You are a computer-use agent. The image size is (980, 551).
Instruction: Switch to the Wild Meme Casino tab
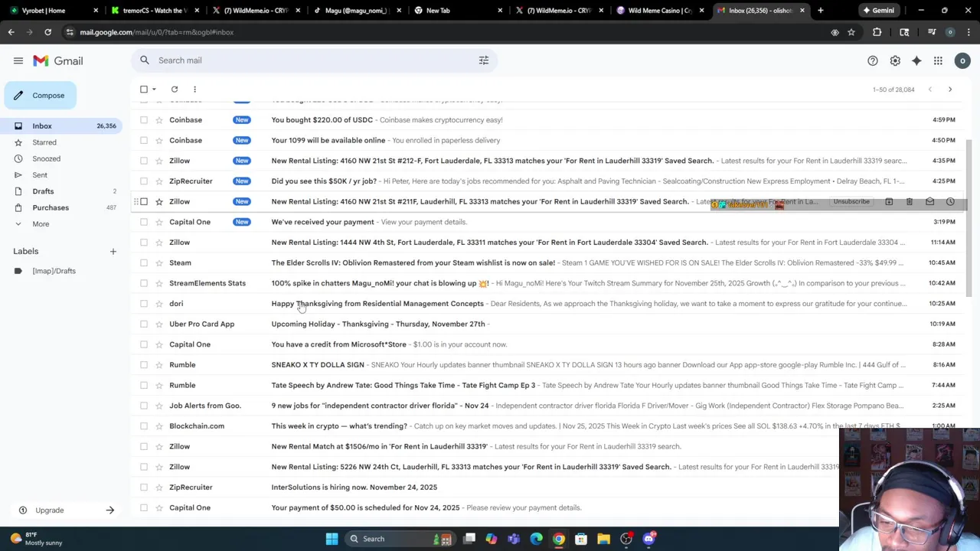click(x=658, y=11)
